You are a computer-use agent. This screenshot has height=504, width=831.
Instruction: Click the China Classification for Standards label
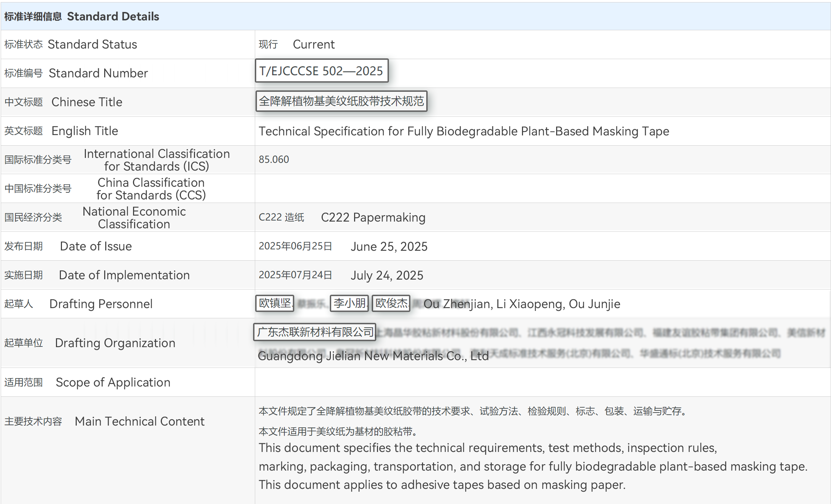pyautogui.click(x=151, y=189)
